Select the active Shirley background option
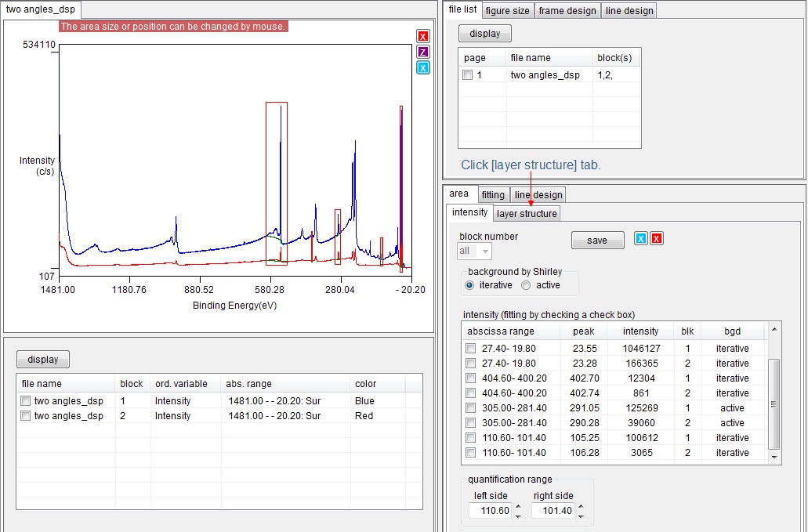This screenshot has height=532, width=808. [x=526, y=285]
